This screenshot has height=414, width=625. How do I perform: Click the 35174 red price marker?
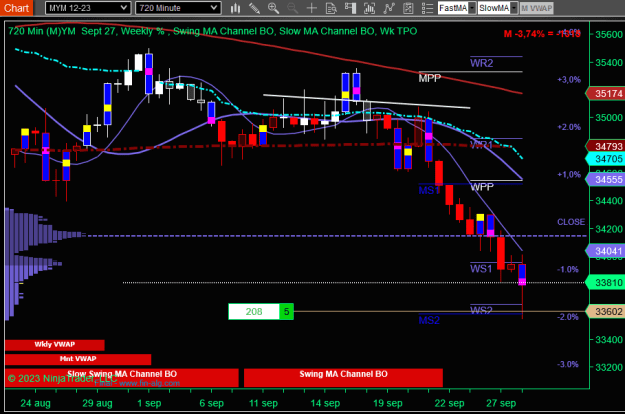tap(605, 94)
